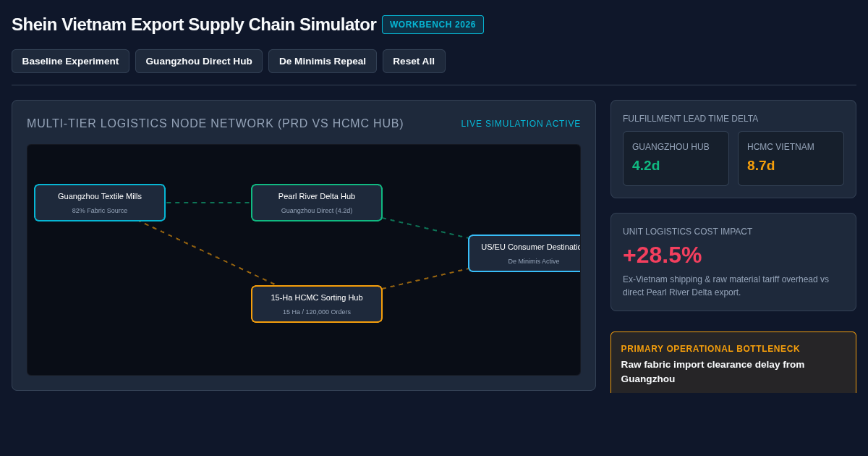Click the Reset All button
868x456 pixels.
[414, 61]
